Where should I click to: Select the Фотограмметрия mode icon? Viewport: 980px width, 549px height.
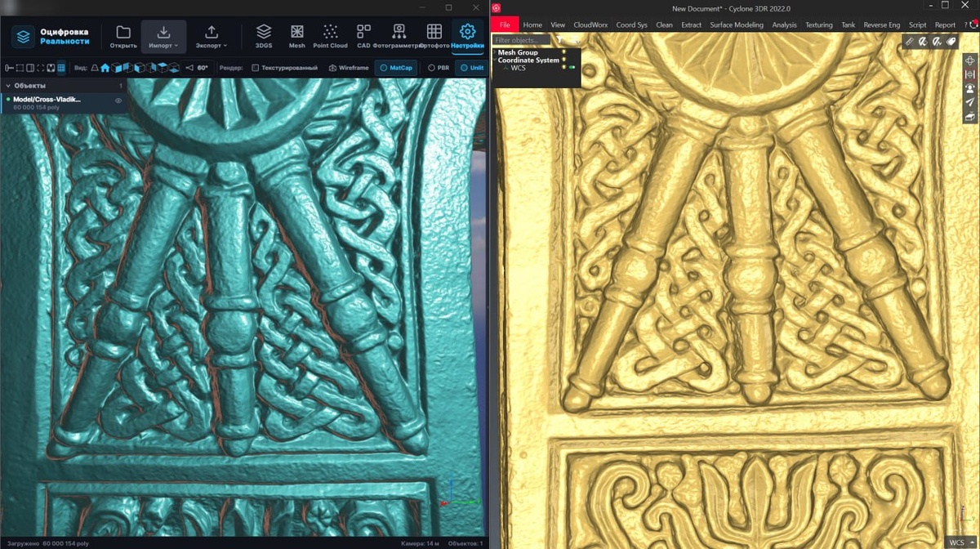(x=399, y=32)
